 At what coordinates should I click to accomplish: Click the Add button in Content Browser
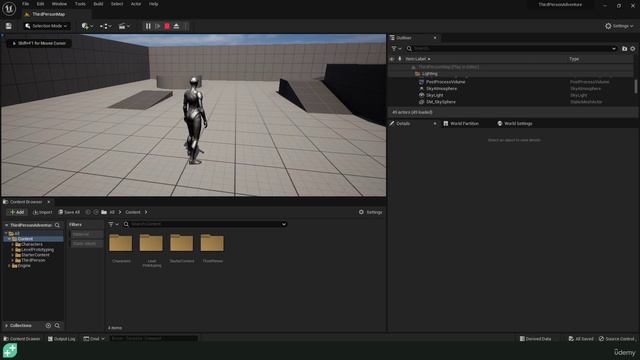click(x=17, y=212)
